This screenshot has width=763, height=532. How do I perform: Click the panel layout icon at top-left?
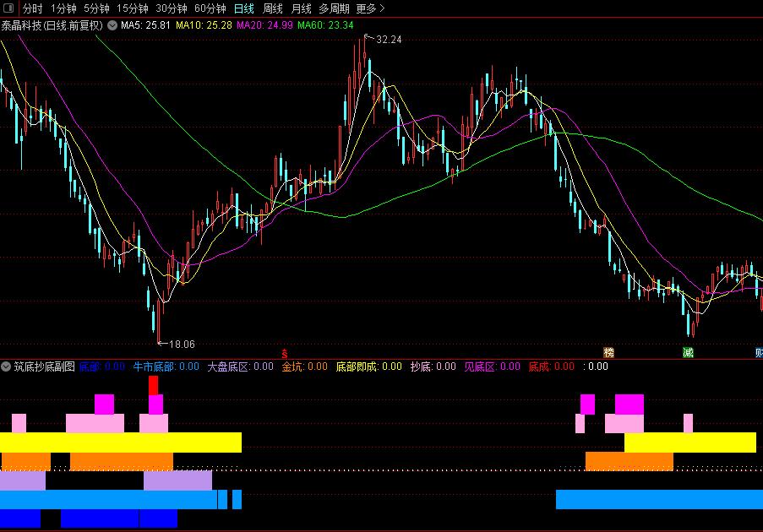[8, 8]
